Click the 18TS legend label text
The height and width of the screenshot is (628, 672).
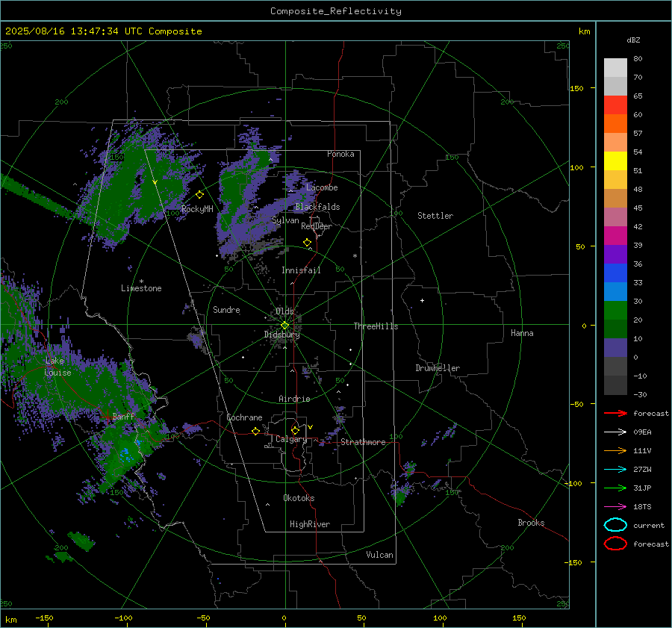[x=642, y=507]
